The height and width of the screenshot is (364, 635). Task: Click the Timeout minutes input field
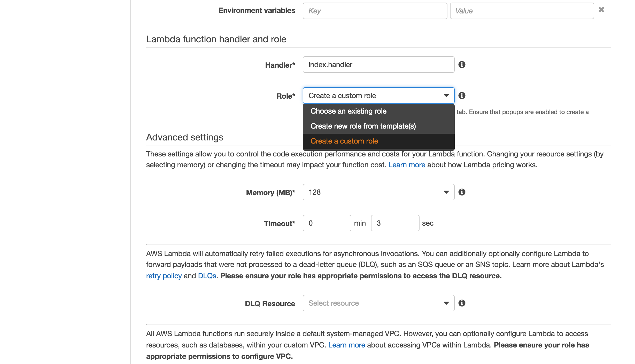click(x=327, y=222)
